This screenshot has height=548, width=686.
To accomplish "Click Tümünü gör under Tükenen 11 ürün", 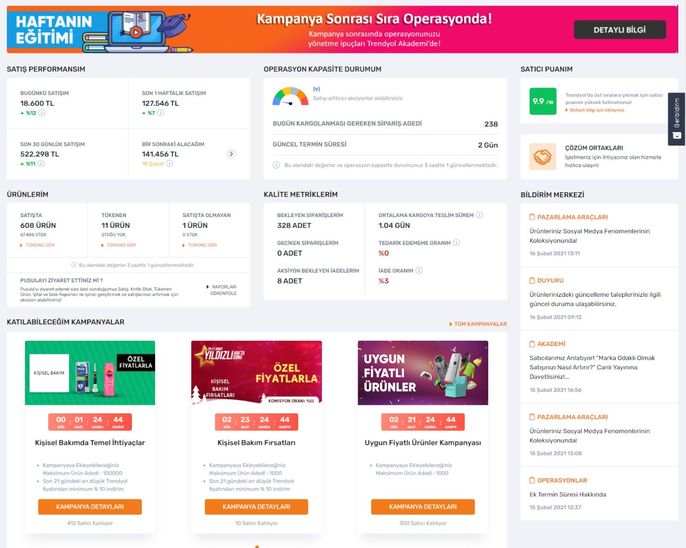I will point(119,245).
